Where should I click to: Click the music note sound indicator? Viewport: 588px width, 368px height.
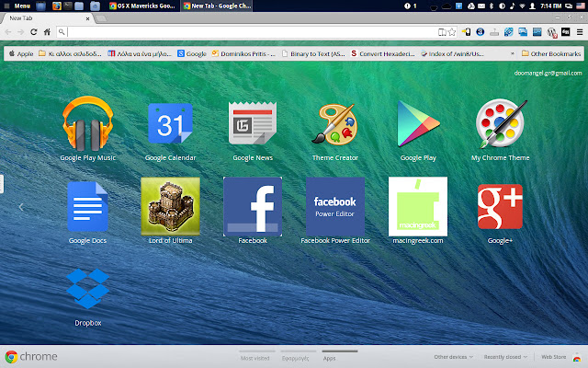coord(513,6)
